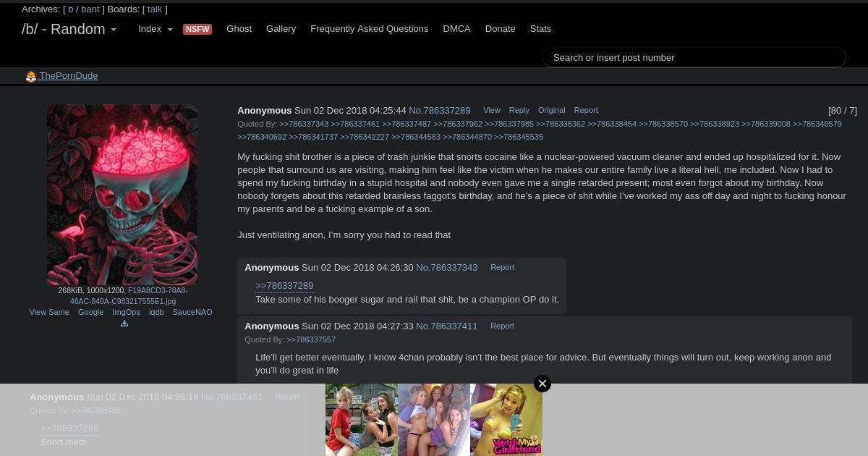Click the NSFW badge
Screen dimensions: 868x456
(197, 29)
